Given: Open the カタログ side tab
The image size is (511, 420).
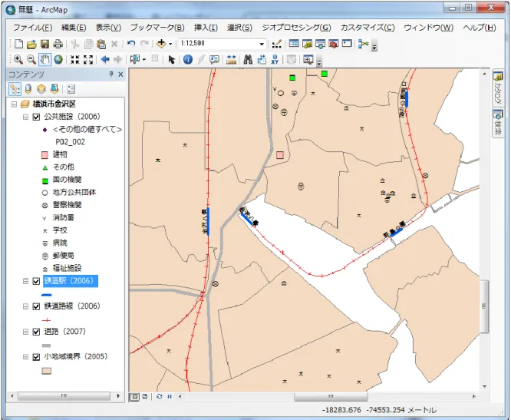Looking at the screenshot, I should click(498, 88).
